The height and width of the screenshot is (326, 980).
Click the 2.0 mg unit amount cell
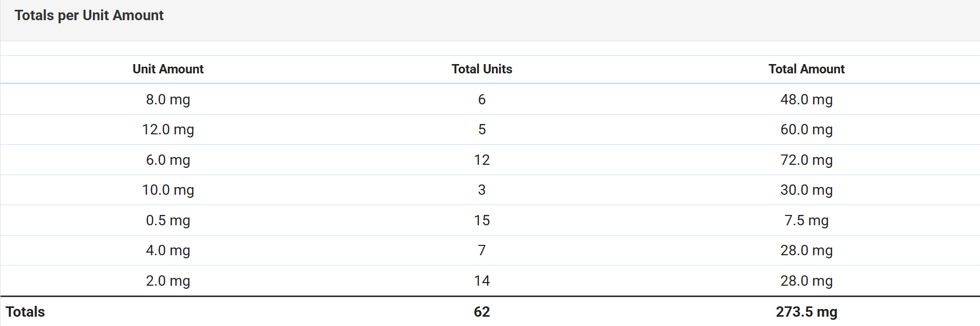coord(168,281)
